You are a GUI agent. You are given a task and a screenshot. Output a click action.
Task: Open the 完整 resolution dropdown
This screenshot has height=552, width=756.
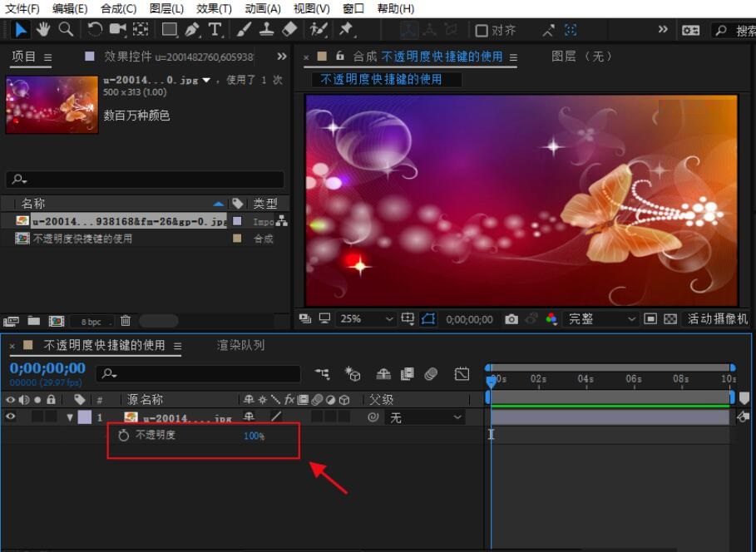601,319
